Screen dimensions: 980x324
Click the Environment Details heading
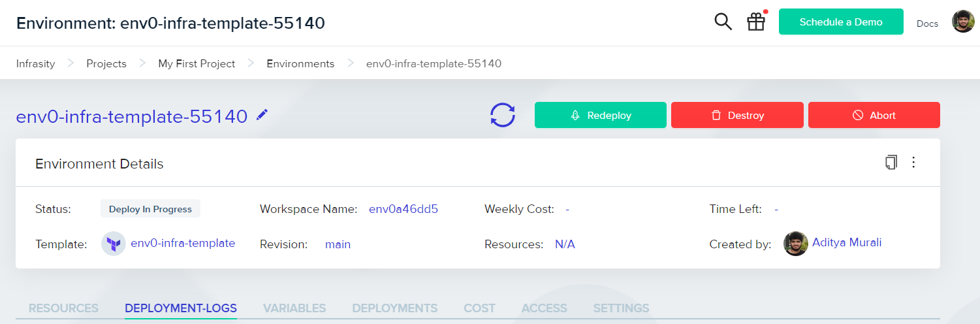[99, 163]
